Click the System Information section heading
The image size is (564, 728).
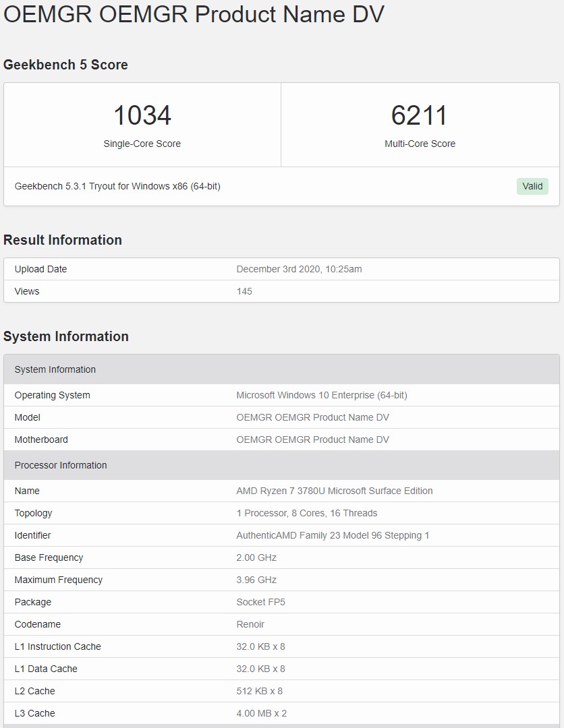click(66, 336)
